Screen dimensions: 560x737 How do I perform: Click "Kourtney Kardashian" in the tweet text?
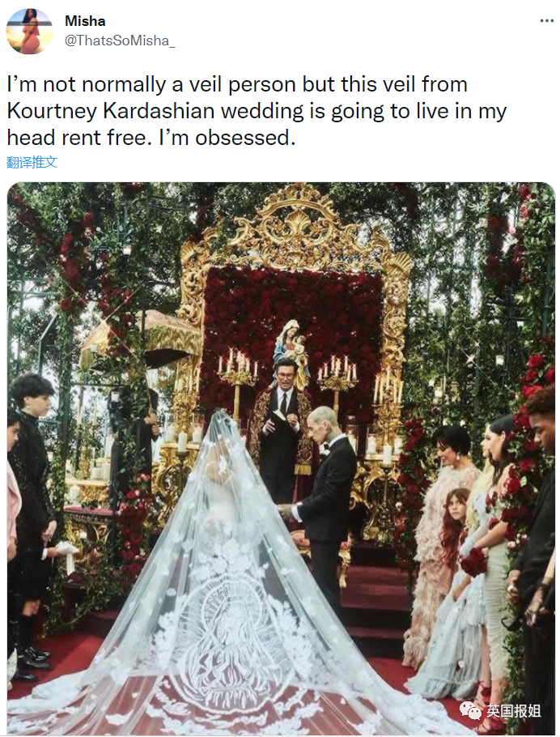point(111,111)
